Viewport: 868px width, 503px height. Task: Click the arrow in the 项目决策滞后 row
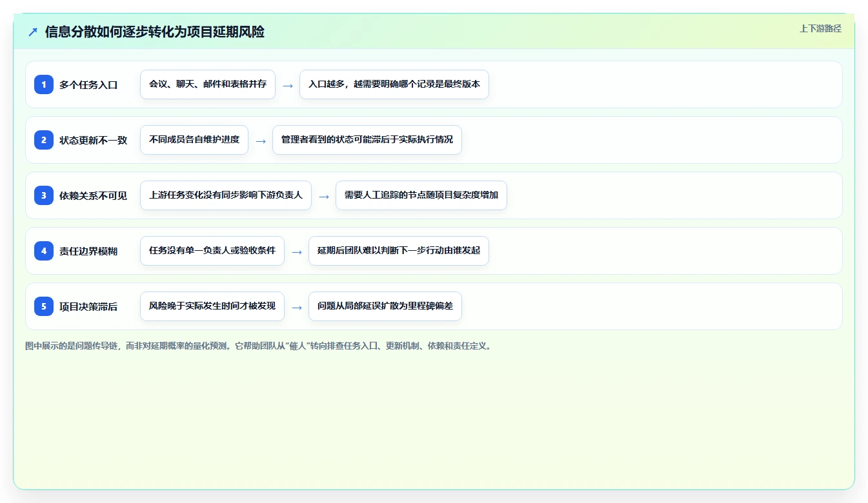coord(297,307)
